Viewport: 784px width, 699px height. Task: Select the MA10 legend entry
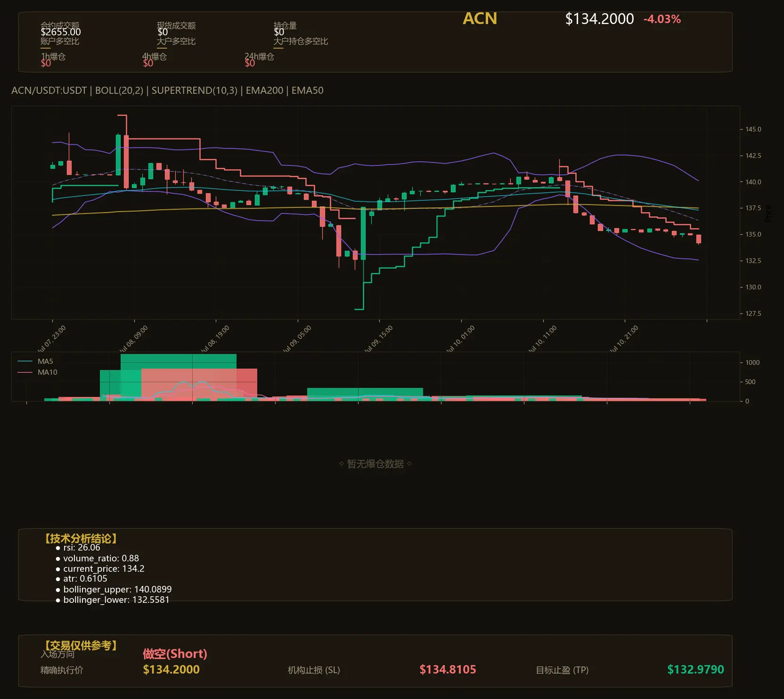pos(47,372)
